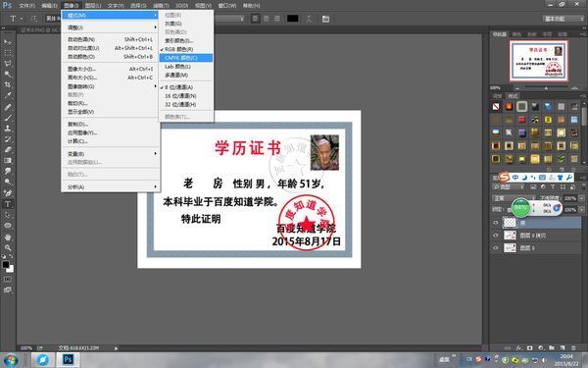Select the Ellipse shape tool
588x368 pixels.
[8, 226]
